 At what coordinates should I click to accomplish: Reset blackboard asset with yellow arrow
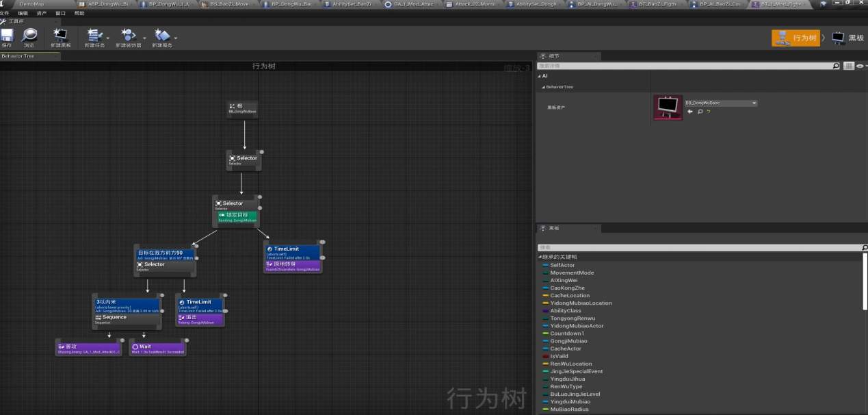pyautogui.click(x=708, y=112)
